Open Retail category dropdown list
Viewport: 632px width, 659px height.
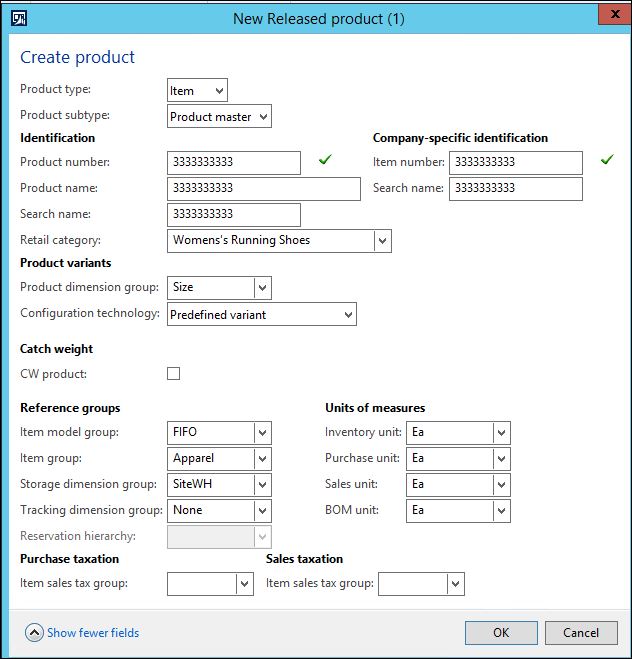pos(382,240)
